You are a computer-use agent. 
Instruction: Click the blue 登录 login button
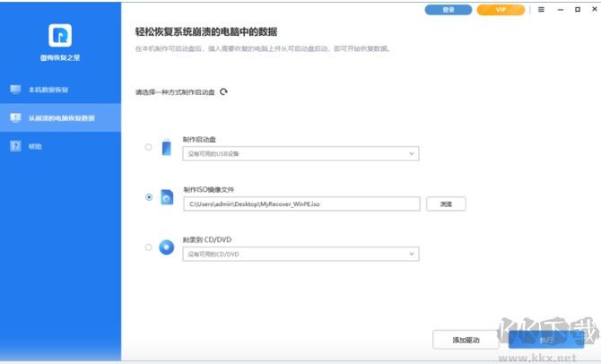tap(449, 10)
